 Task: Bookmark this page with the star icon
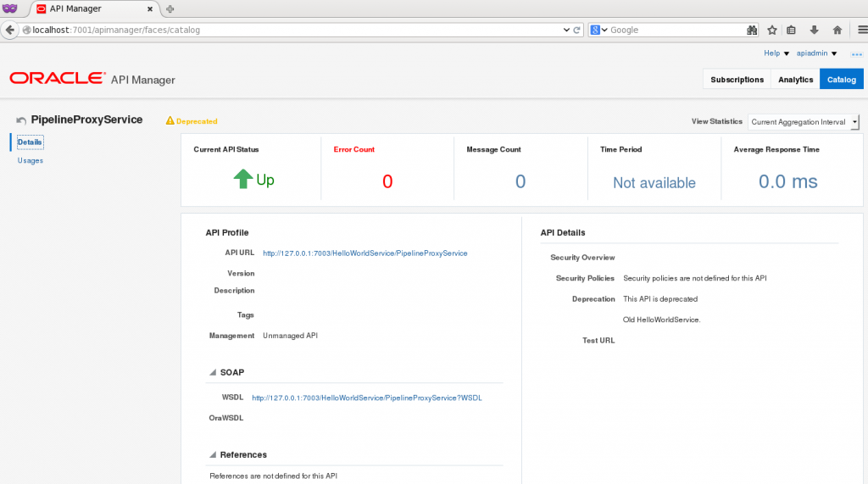click(x=772, y=30)
